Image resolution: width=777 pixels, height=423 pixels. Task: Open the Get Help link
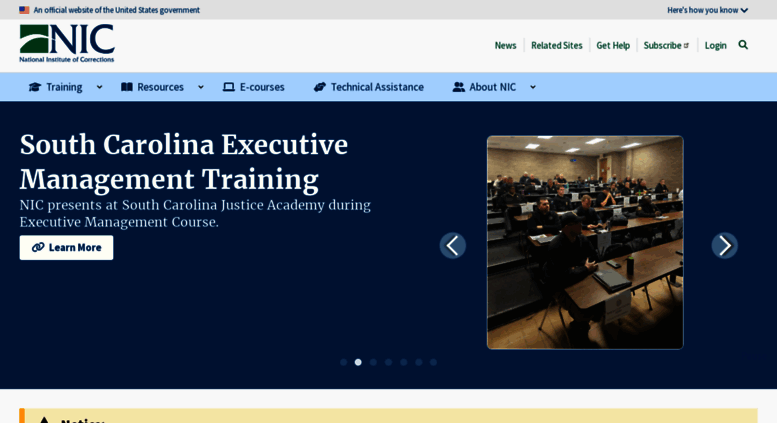coord(613,46)
